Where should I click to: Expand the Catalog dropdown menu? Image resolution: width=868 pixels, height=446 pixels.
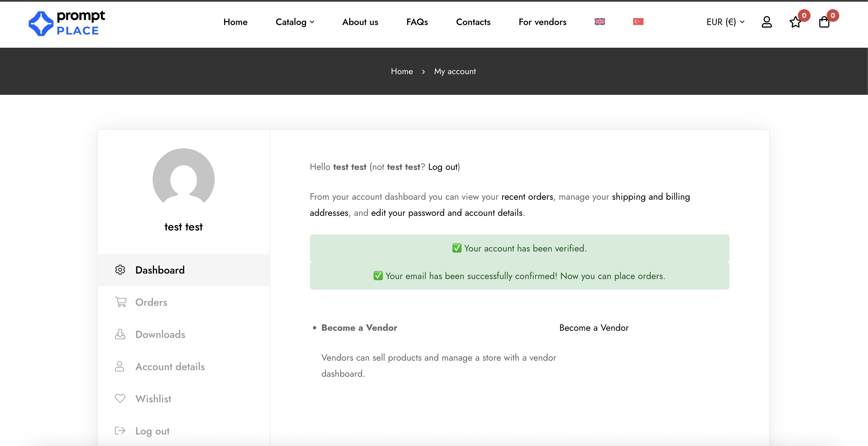point(295,22)
